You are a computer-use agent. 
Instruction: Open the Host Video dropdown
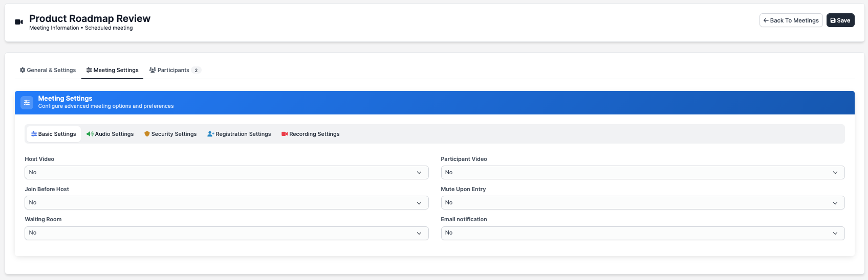[x=226, y=173]
